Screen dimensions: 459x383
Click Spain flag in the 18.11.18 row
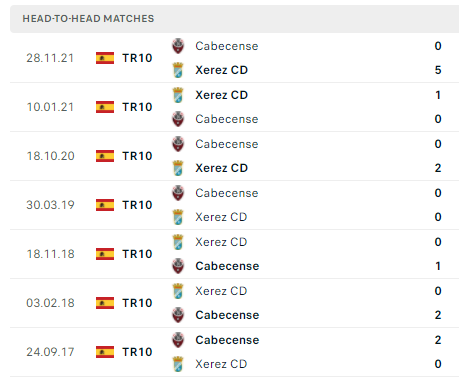pos(105,254)
